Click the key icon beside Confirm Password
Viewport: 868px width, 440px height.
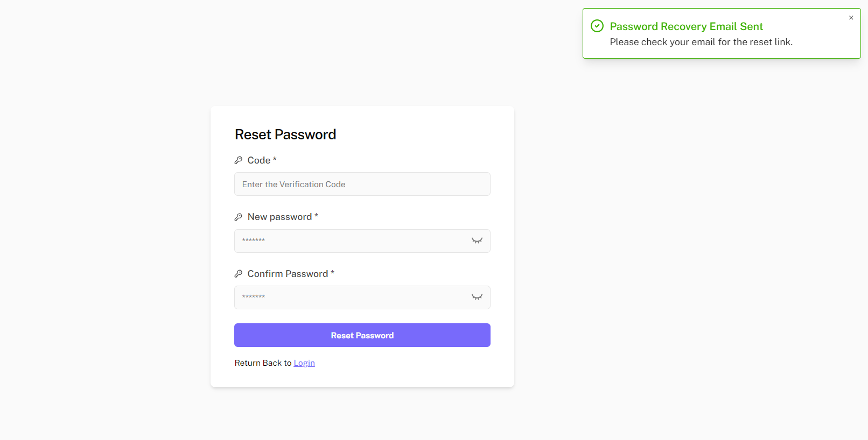[239, 274]
